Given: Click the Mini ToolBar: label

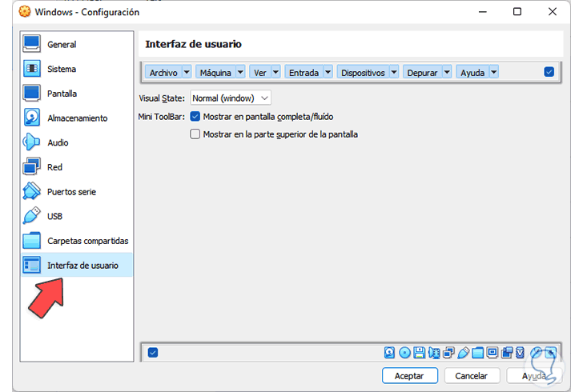Looking at the screenshot, I should [x=162, y=116].
